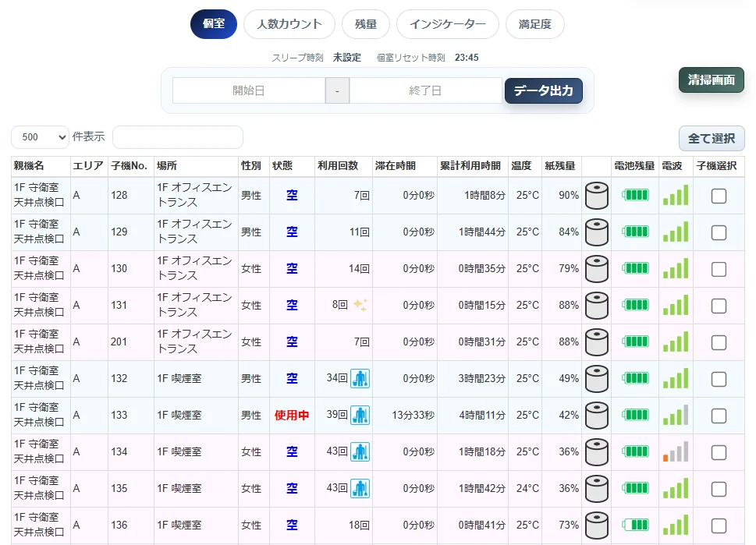Switch to the 個室 tab

coord(214,24)
